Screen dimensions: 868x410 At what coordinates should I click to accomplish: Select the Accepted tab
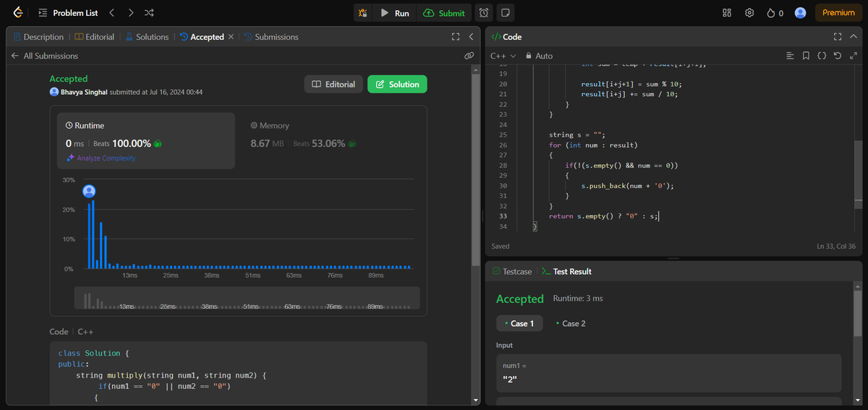pyautogui.click(x=202, y=37)
